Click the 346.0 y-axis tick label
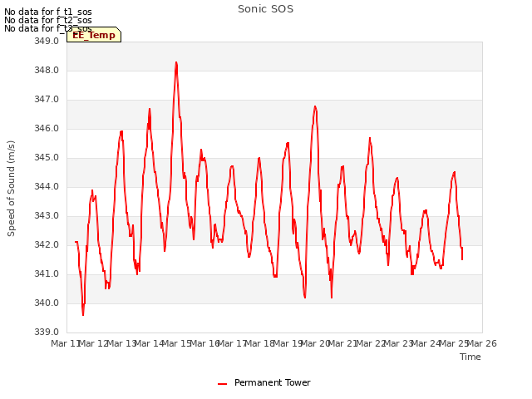532x399 pixels. [x=47, y=128]
